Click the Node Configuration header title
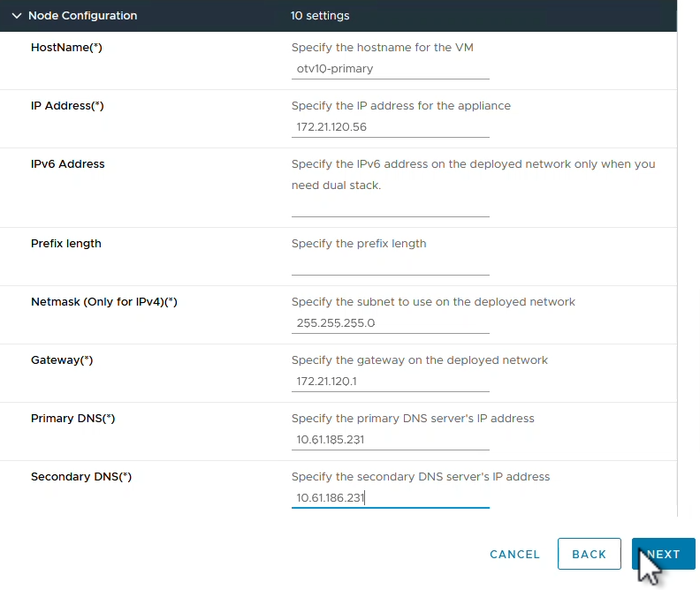This screenshot has height=590, width=700. [x=83, y=16]
